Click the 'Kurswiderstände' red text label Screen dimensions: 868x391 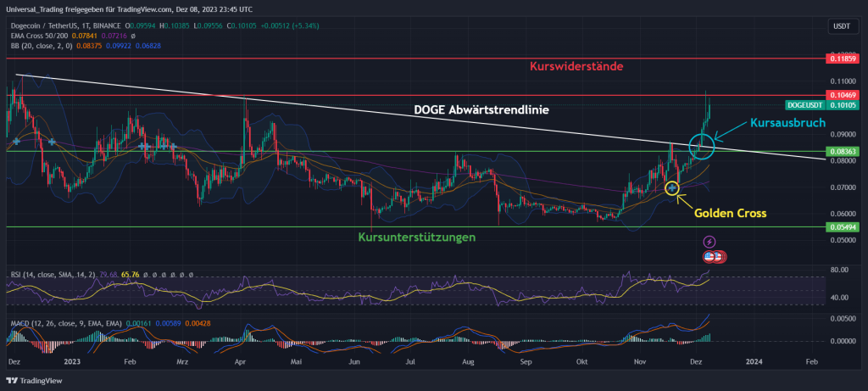click(576, 66)
